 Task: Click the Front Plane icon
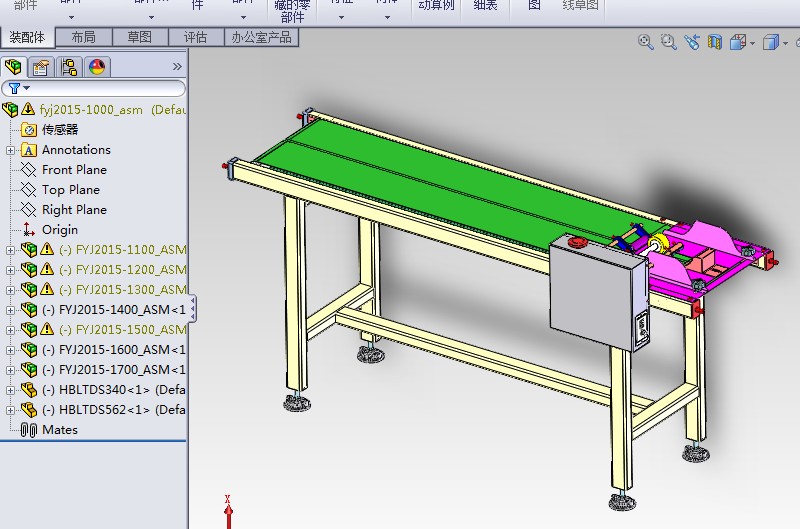[x=29, y=169]
